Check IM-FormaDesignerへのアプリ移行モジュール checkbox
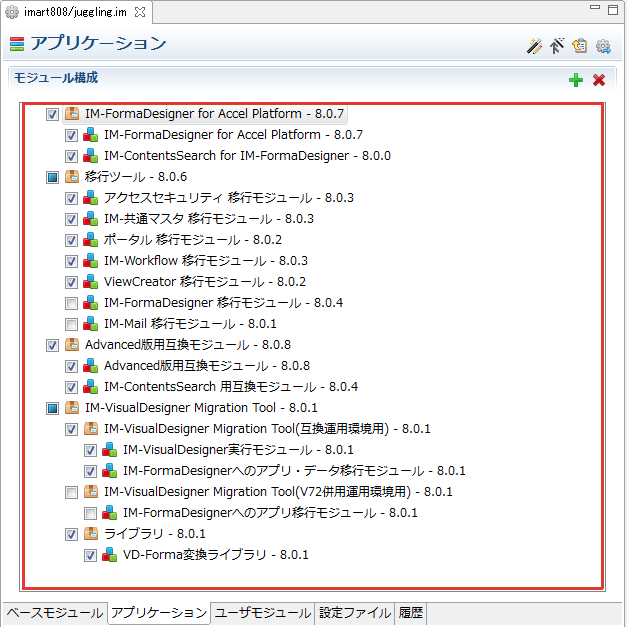The image size is (627, 627). pyautogui.click(x=90, y=513)
